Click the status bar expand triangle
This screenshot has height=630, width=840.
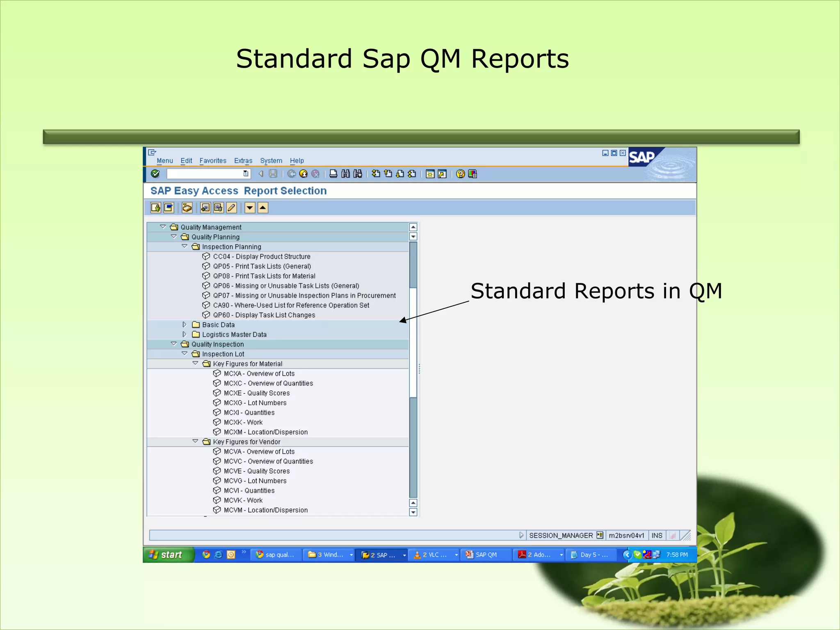(521, 535)
